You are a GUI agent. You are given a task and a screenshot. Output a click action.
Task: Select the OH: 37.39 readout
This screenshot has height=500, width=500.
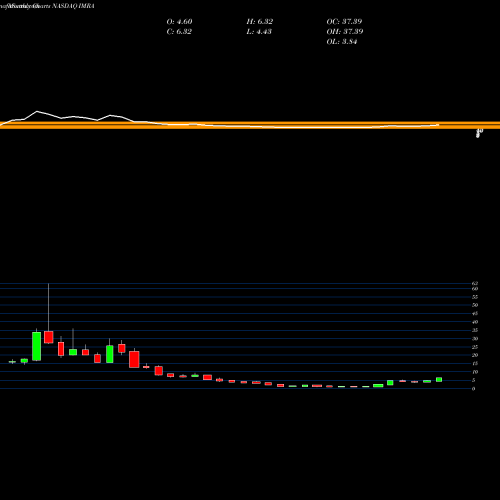pos(345,32)
